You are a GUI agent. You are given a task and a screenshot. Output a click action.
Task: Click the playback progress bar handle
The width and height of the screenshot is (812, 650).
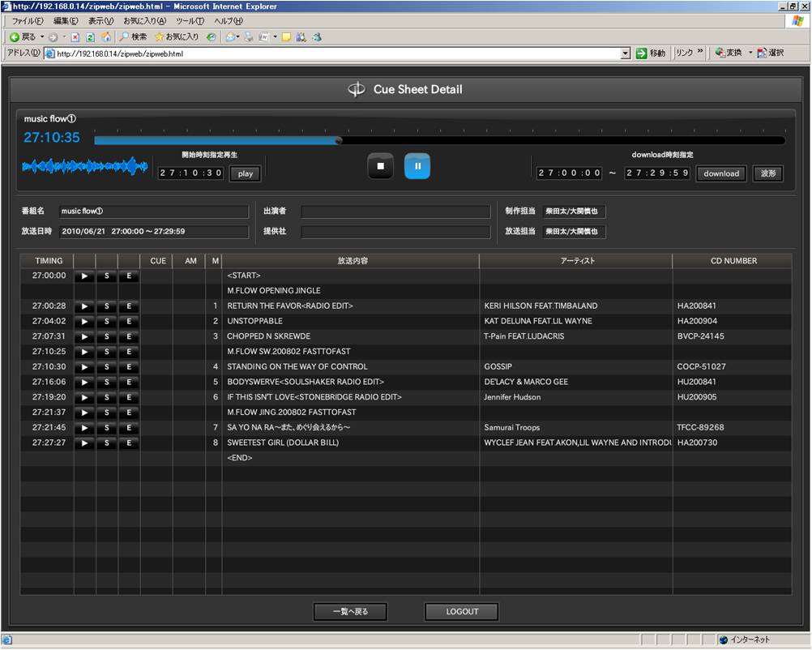tap(339, 140)
